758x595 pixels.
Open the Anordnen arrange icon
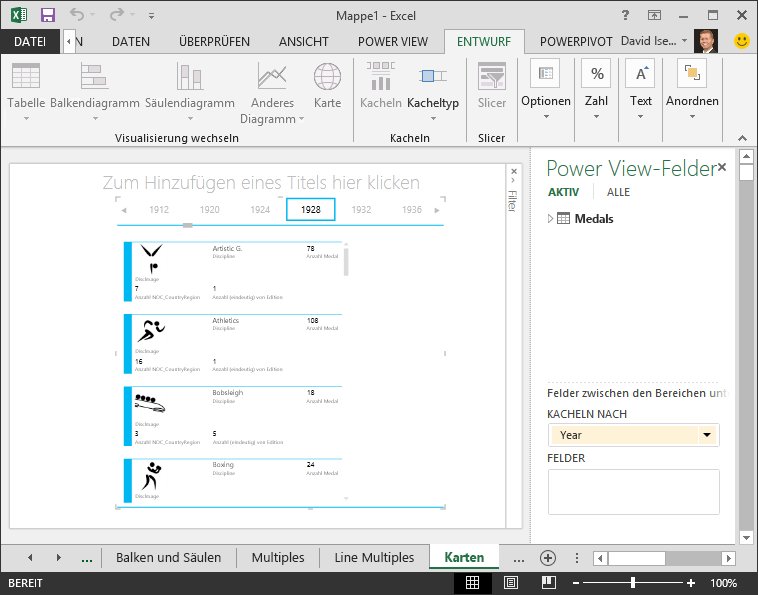[692, 73]
